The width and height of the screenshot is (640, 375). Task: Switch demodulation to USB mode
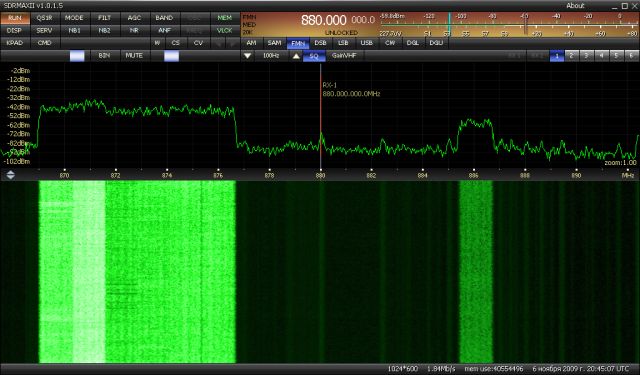click(x=367, y=43)
